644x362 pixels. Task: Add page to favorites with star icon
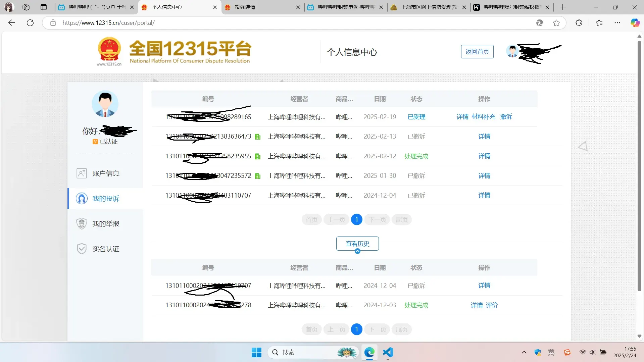(x=556, y=23)
